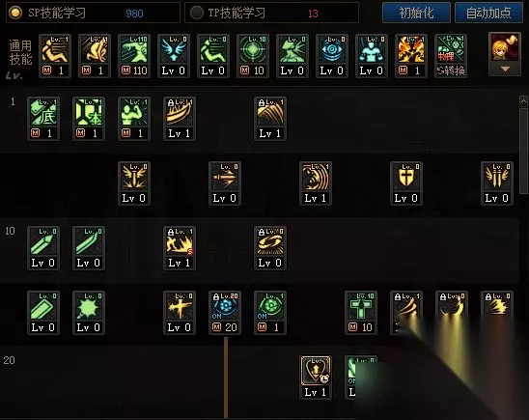Viewport: 529px width, 420px height.
Task: Select the golden cross shield skill
Action: (x=405, y=183)
